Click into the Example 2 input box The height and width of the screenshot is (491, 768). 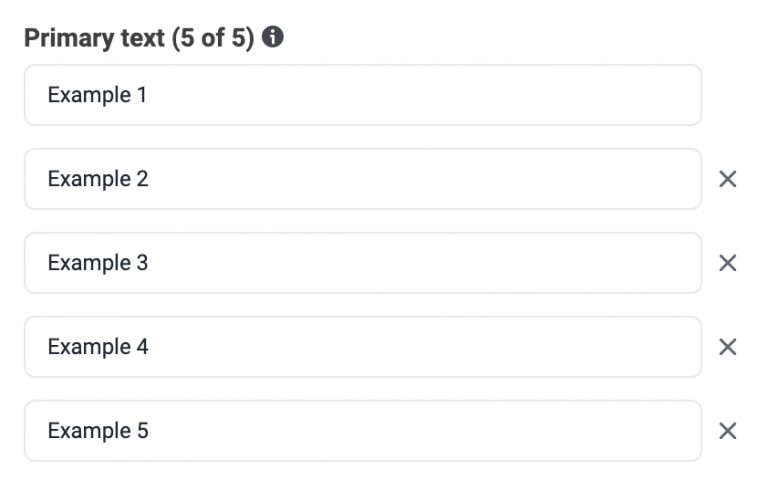(362, 179)
